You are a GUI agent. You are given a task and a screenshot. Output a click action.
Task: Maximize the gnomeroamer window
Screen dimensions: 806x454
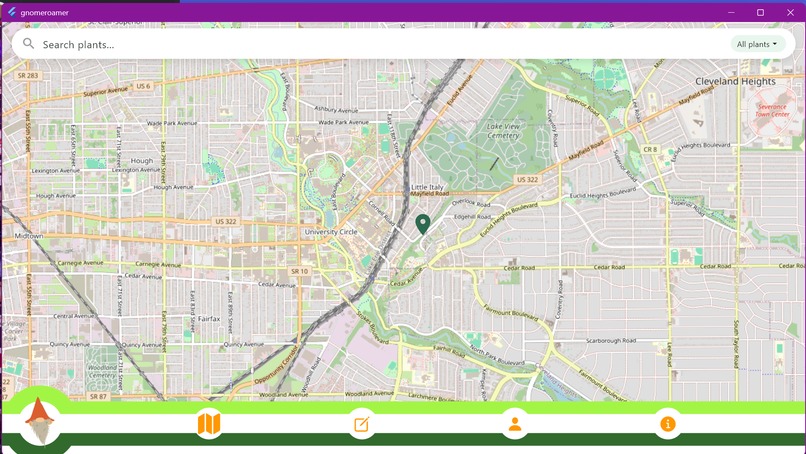coord(760,12)
